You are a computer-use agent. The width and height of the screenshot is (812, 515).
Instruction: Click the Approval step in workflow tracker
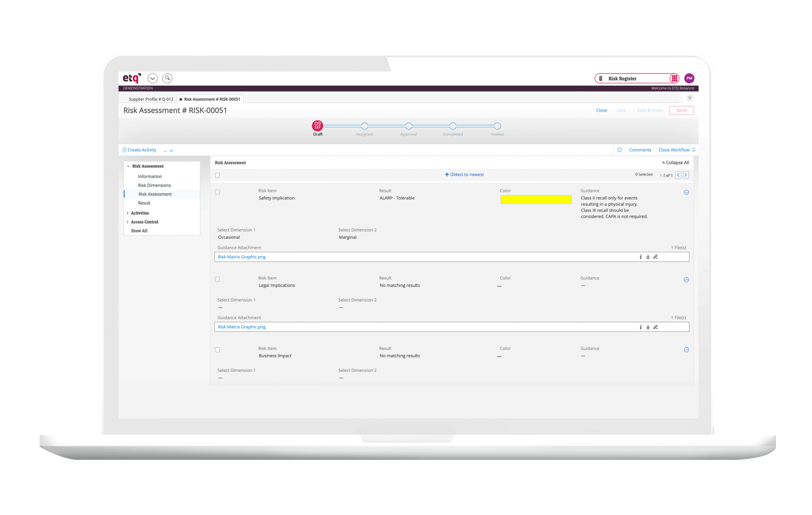click(409, 126)
